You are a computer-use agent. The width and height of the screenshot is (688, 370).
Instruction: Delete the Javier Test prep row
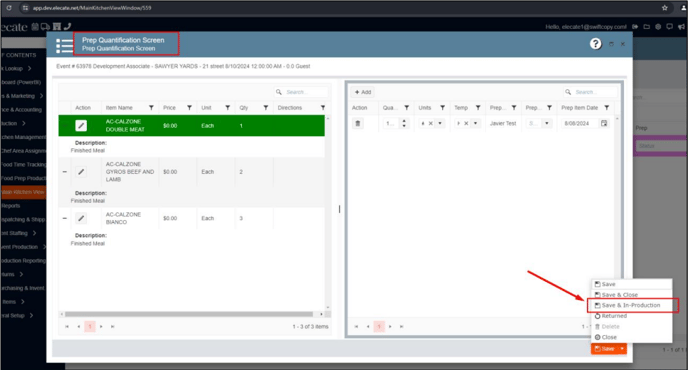(x=358, y=123)
